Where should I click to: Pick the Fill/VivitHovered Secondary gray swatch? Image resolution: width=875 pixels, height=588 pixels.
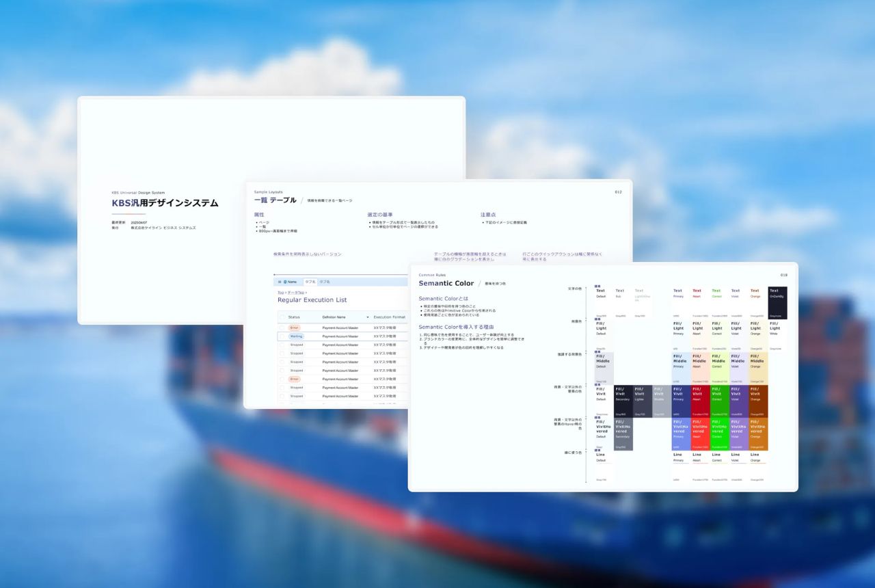tap(623, 434)
